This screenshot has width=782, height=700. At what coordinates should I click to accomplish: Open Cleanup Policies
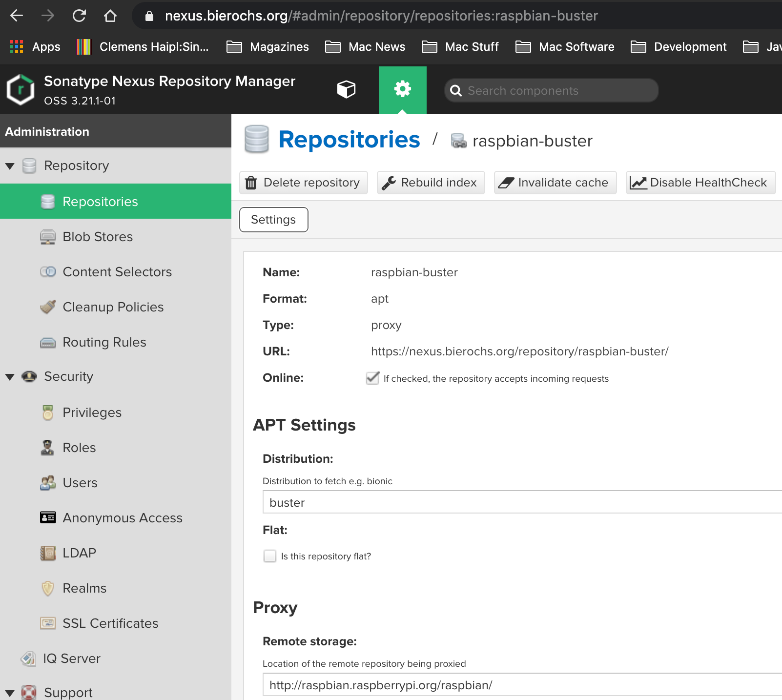pyautogui.click(x=113, y=307)
